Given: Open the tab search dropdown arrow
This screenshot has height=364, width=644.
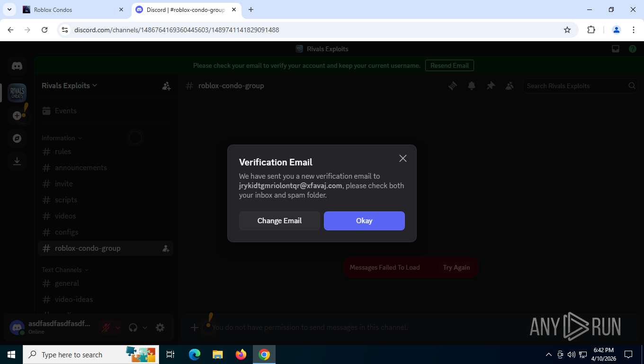Looking at the screenshot, I should tap(9, 9).
